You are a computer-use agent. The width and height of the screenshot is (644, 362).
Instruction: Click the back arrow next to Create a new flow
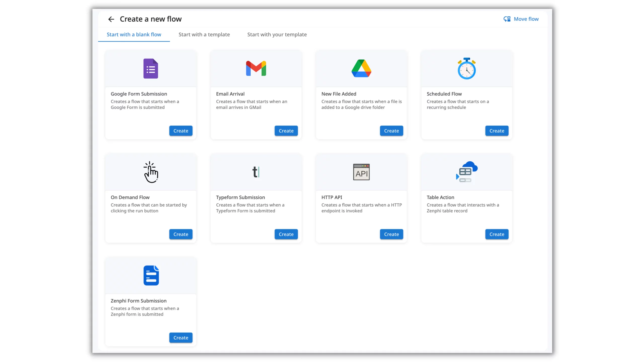111,19
